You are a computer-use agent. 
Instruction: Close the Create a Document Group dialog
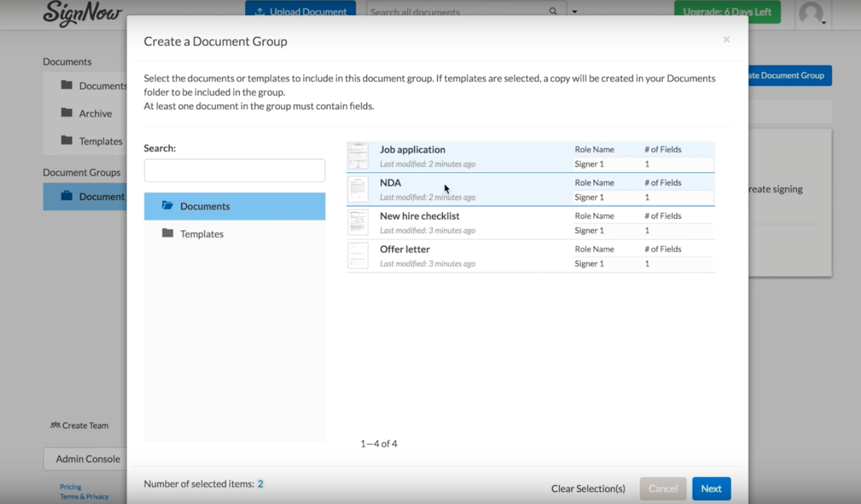point(726,40)
